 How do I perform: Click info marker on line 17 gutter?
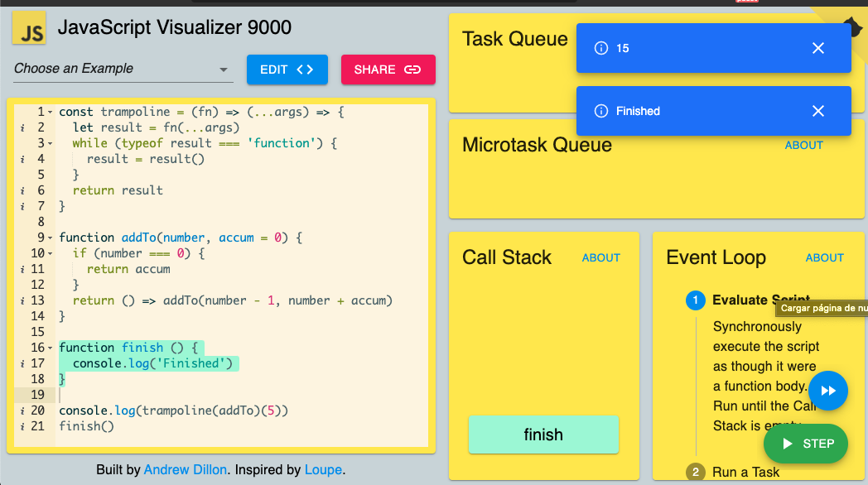22,364
